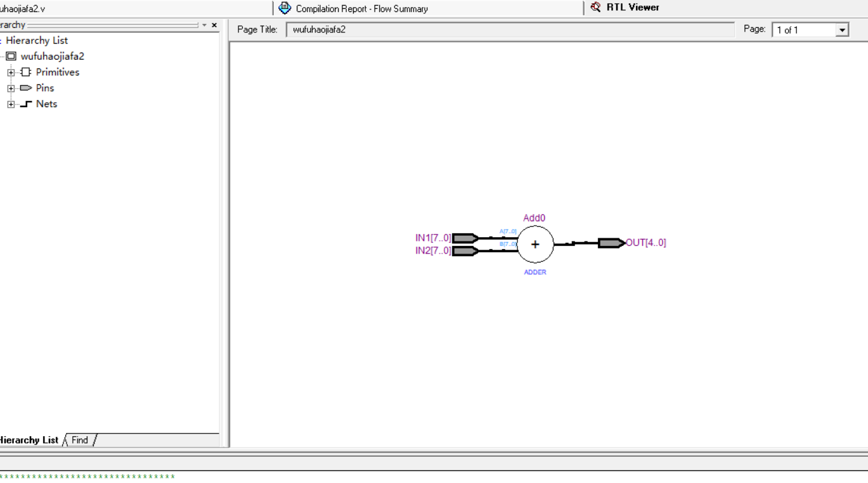This screenshot has width=868, height=483.
Task: Click the Add0 instance label
Action: pyautogui.click(x=534, y=218)
